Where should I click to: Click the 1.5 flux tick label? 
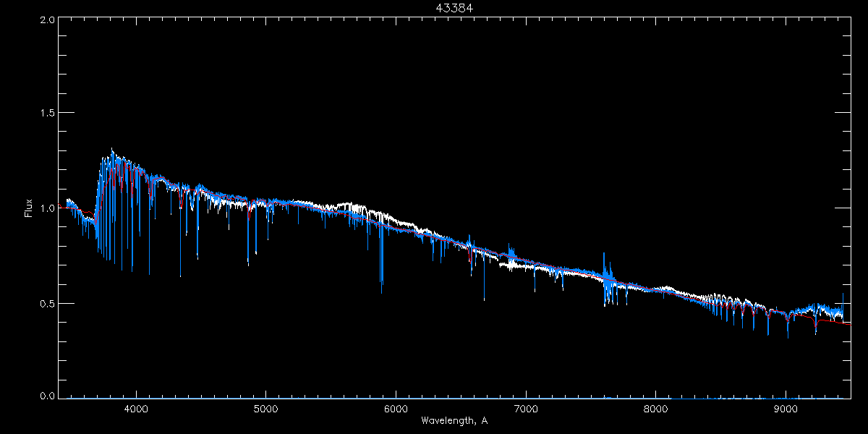coord(47,113)
